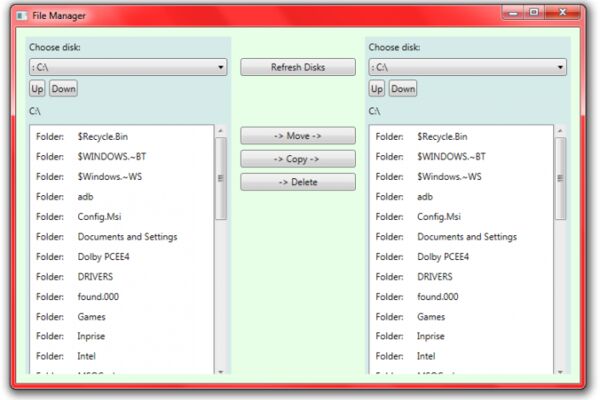Open the left pane Choose disk dropdown
This screenshot has width=600, height=400.
pos(128,67)
